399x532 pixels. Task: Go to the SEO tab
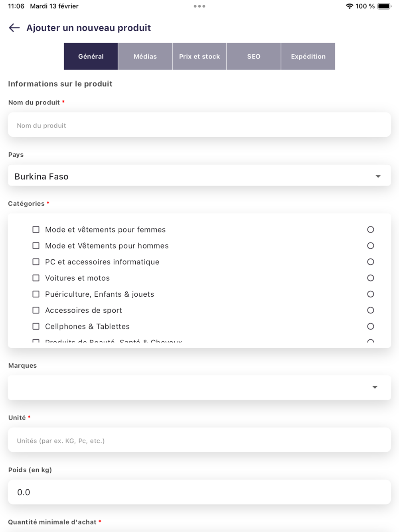click(x=254, y=56)
